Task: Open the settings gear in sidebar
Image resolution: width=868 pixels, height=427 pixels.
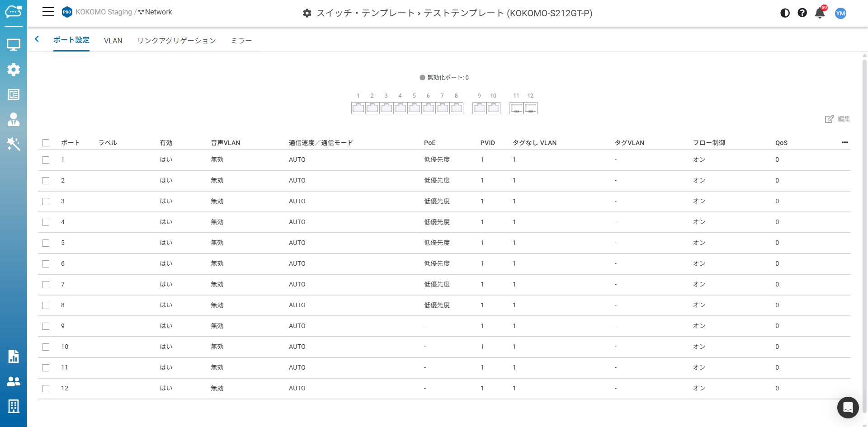Action: click(14, 70)
